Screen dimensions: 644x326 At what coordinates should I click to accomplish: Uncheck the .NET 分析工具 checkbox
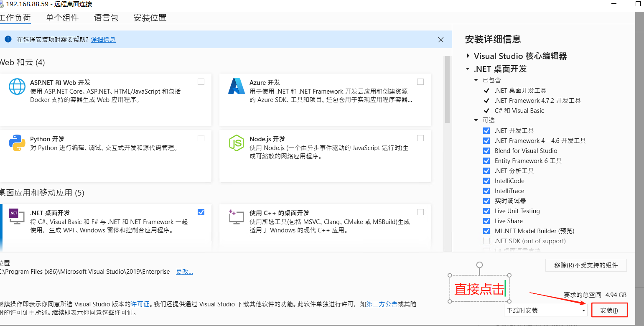click(x=486, y=171)
